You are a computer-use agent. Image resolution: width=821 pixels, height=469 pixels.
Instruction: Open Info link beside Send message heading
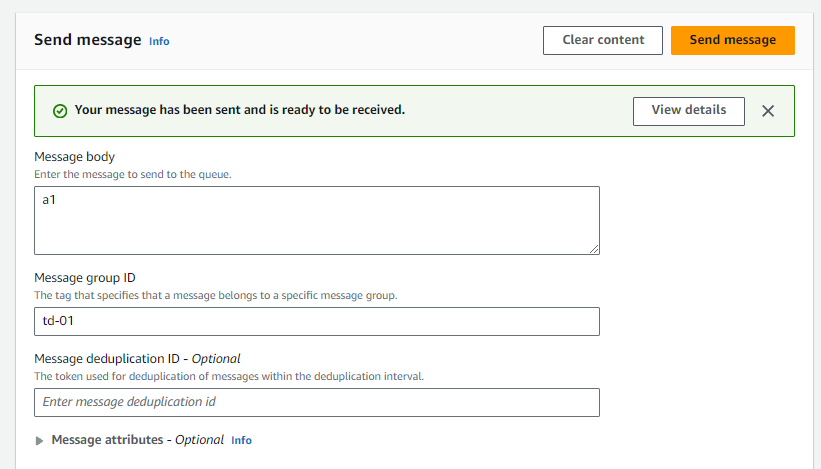coord(159,41)
